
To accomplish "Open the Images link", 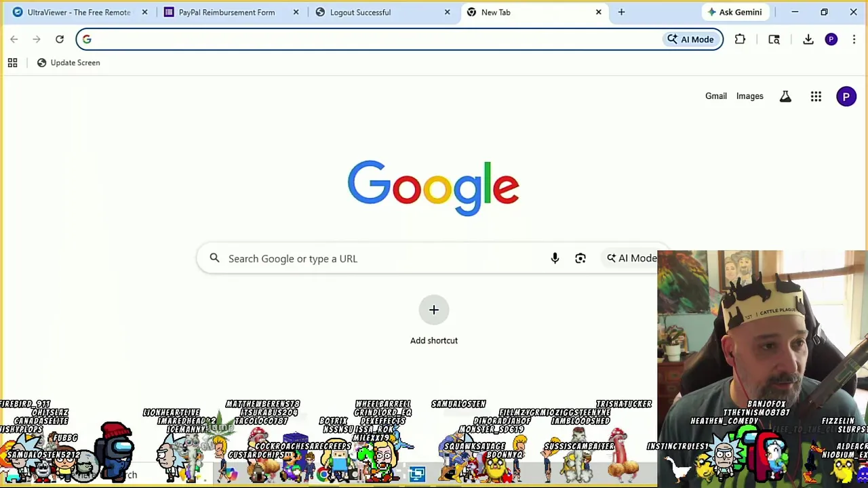I will tap(750, 96).
